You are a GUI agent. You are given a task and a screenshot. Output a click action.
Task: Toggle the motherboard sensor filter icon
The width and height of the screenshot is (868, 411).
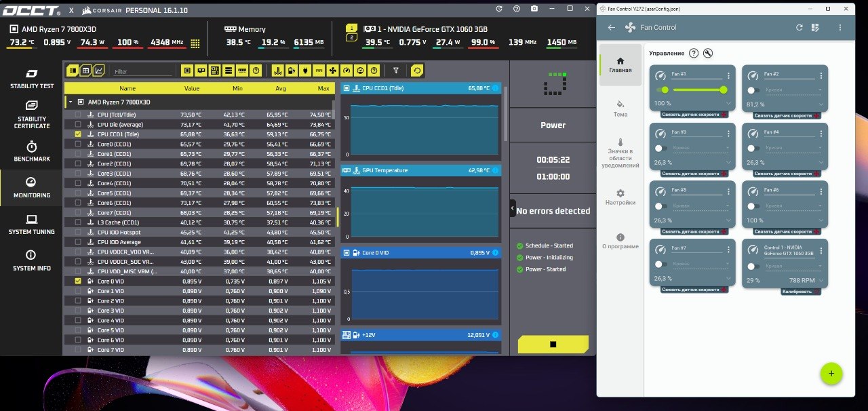coord(215,70)
